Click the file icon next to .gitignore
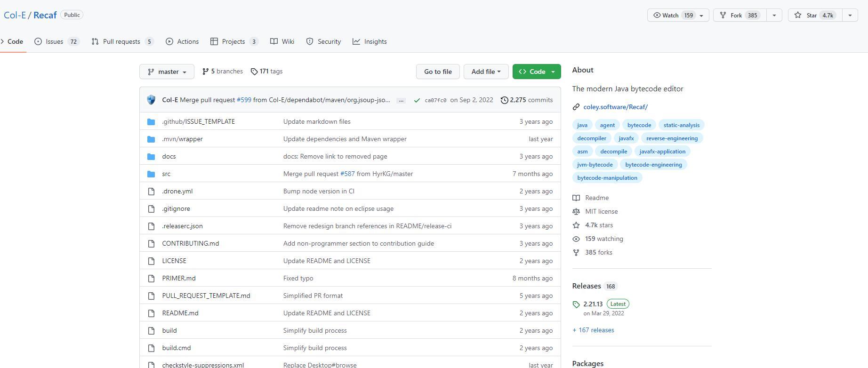 (151, 209)
